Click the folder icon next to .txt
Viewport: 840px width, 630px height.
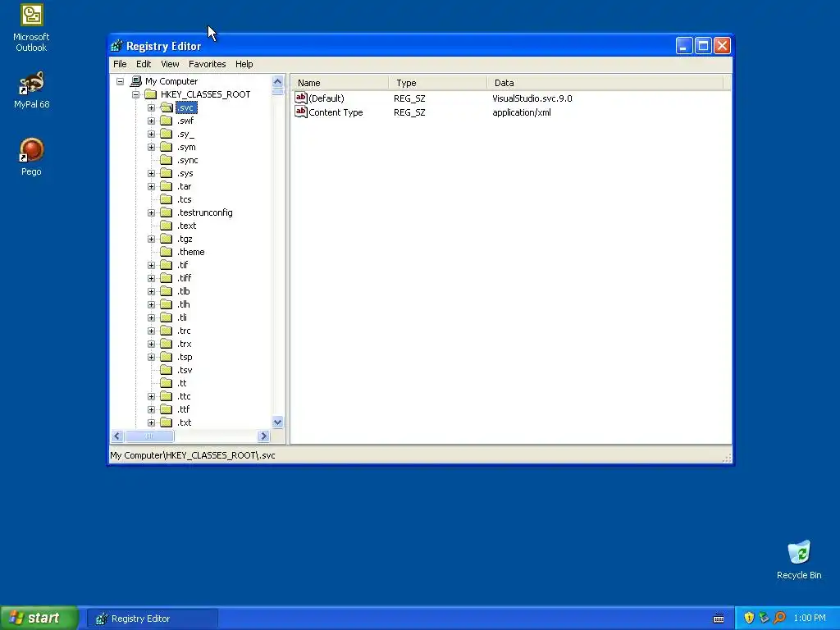click(x=166, y=422)
